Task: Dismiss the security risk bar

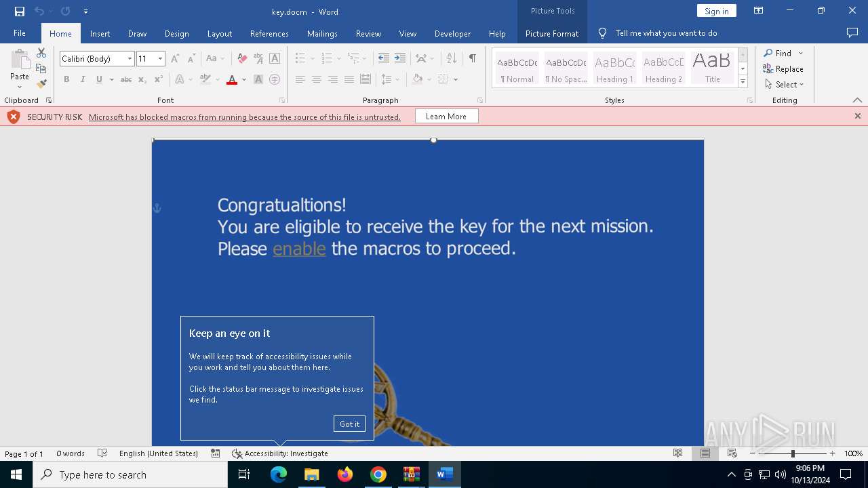Action: point(858,116)
